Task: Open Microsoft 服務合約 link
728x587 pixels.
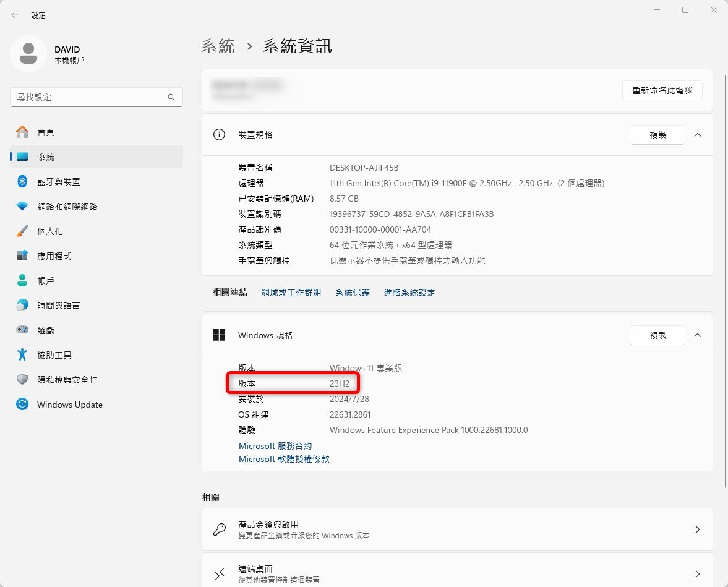Action: tap(275, 446)
